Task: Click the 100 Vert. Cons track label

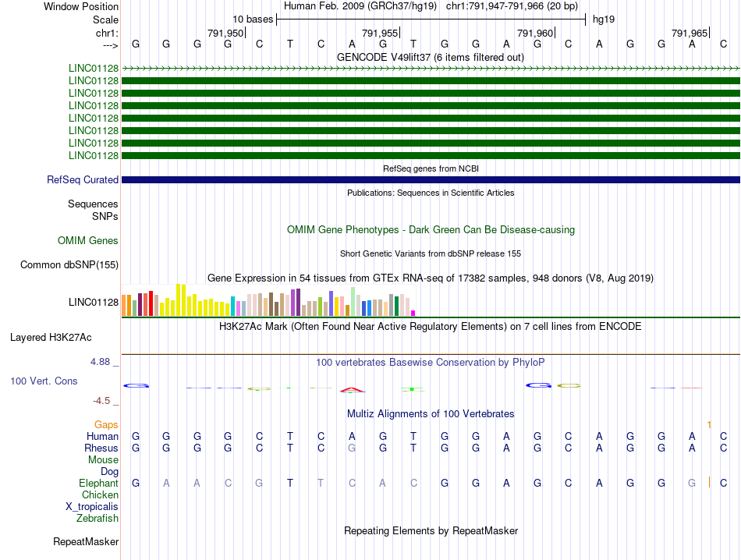Action: click(44, 381)
